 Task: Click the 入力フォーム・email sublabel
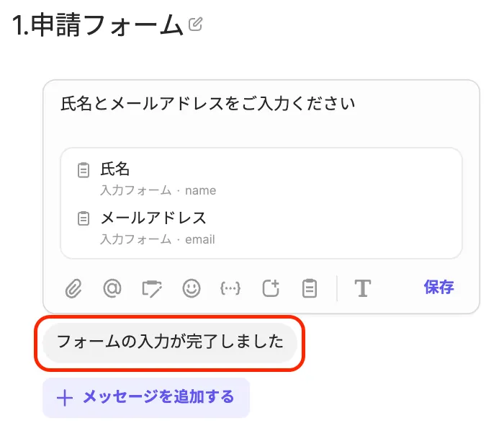pyautogui.click(x=157, y=239)
